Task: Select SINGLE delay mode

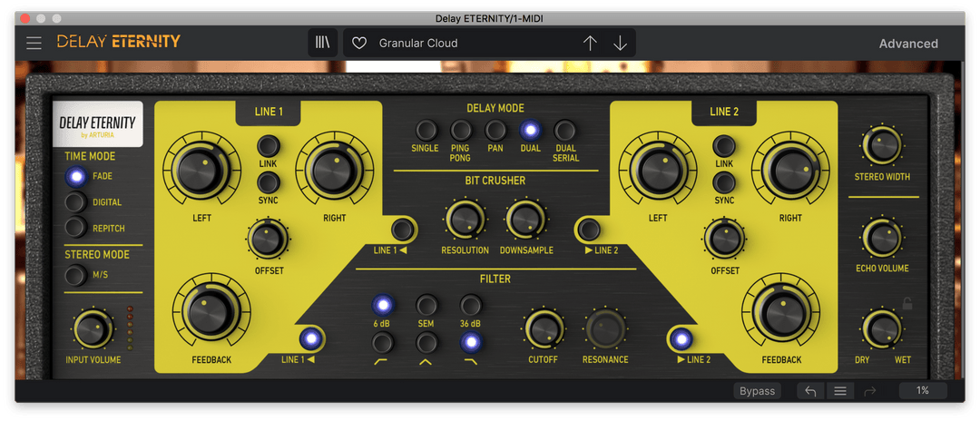Action: [426, 130]
